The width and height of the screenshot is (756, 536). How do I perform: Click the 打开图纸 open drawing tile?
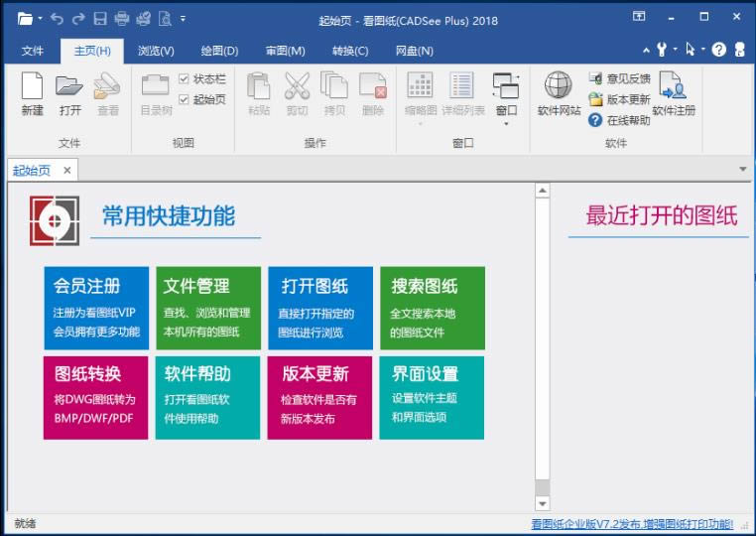click(320, 308)
